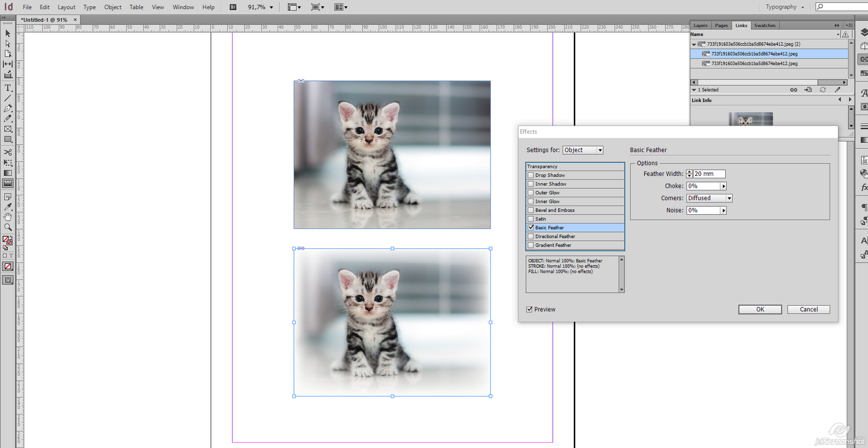Open the Screen Mode dropdown

point(318,7)
